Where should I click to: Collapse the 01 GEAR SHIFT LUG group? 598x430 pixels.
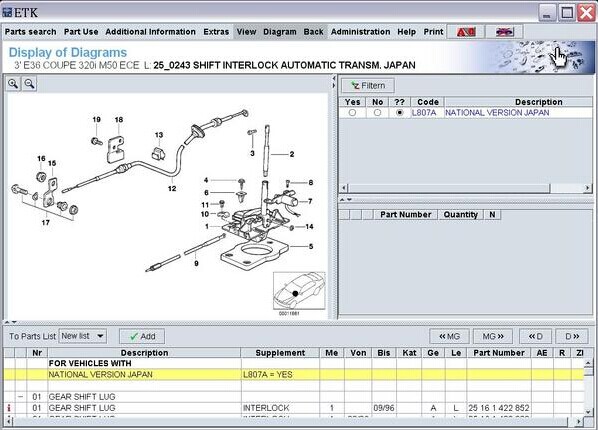tap(20, 397)
